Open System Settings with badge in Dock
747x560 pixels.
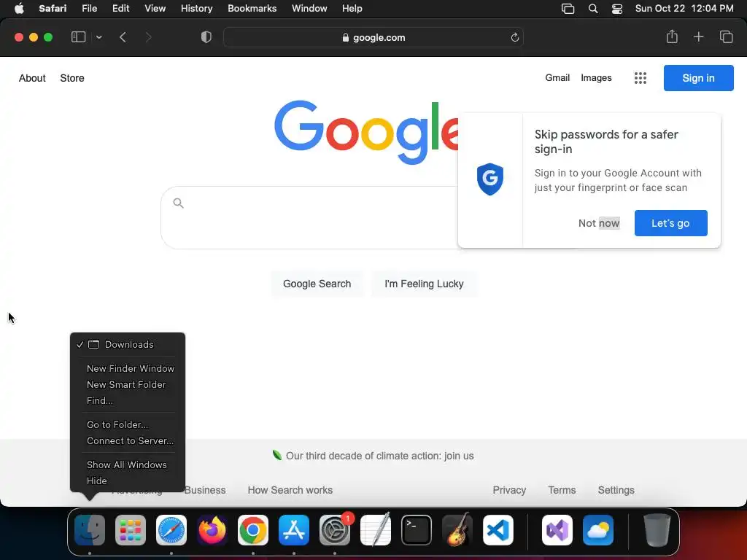pos(335,530)
